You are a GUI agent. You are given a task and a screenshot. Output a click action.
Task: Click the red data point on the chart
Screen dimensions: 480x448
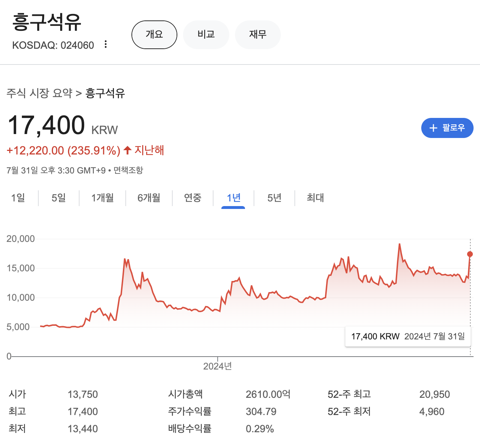(470, 254)
